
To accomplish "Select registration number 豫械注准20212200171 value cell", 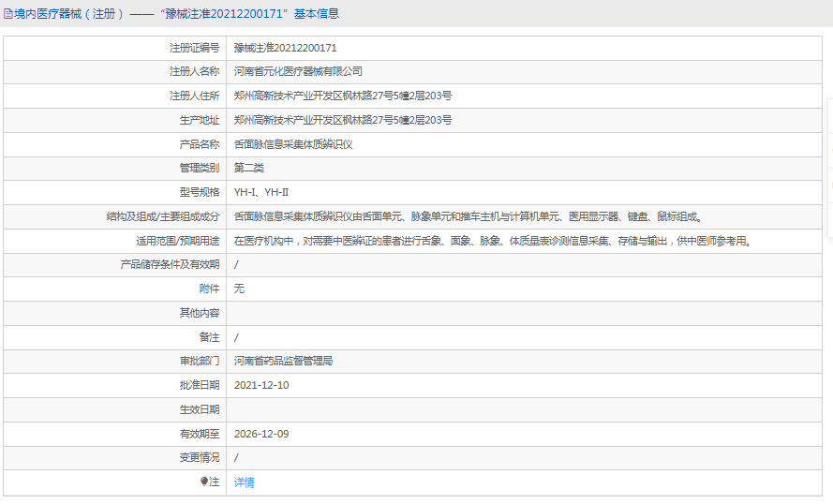I will pyautogui.click(x=285, y=48).
